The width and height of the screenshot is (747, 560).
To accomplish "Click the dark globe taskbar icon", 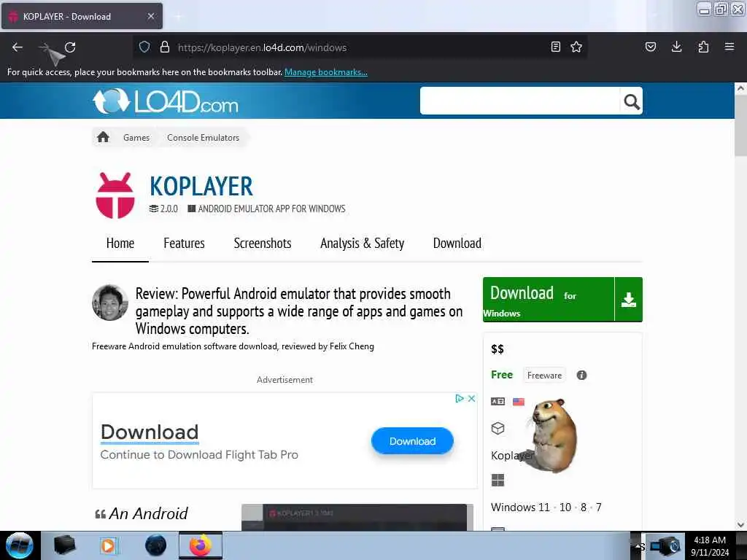I will [x=156, y=545].
